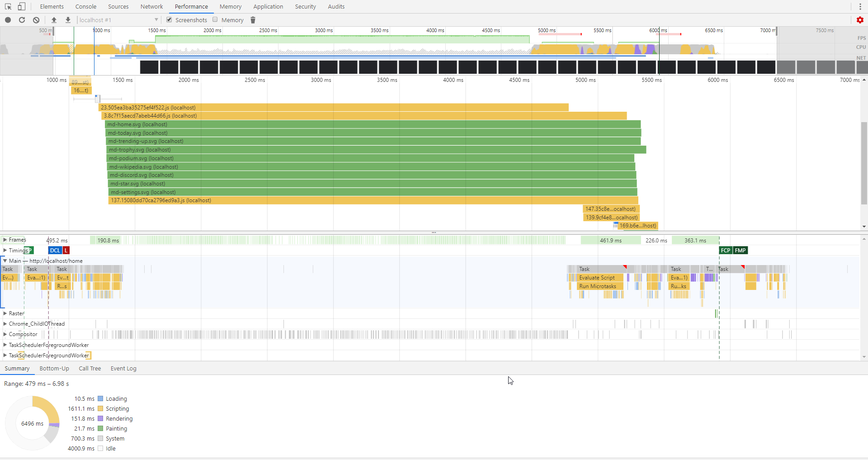Expand the Chrome_ChildIOThread track
This screenshot has width=868, height=460.
click(5, 324)
